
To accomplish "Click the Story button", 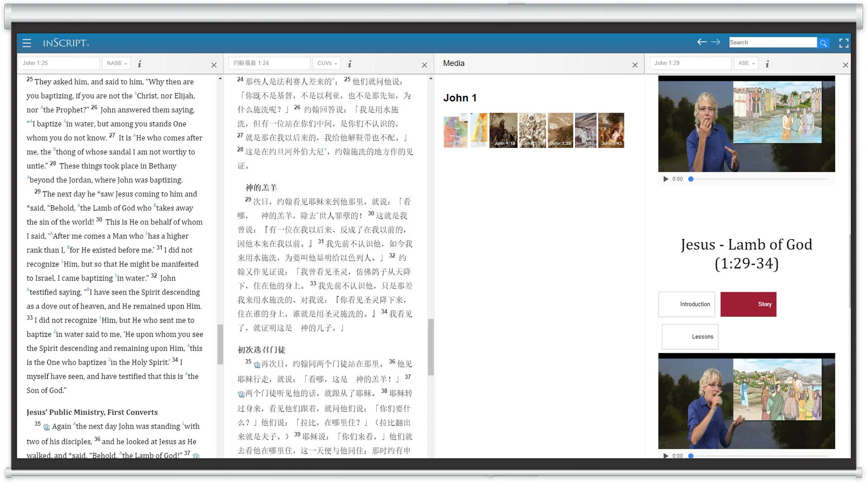I will point(748,304).
